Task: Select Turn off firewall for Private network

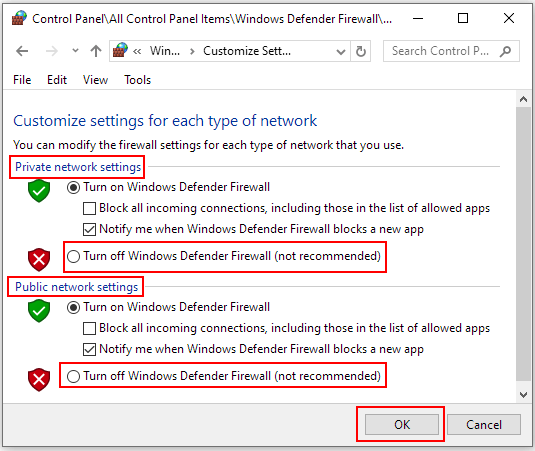Action: point(73,256)
